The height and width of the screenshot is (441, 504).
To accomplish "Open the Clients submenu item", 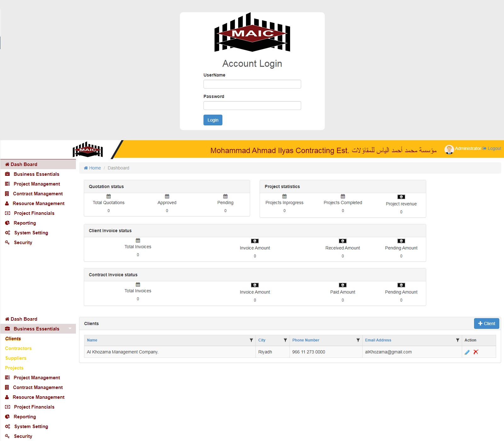I will (13, 339).
